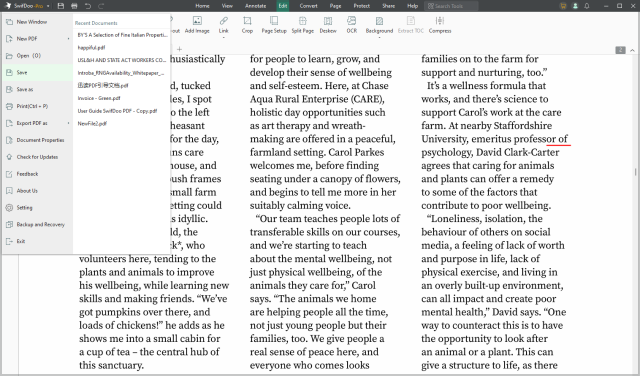Open the notifications bell icon

pyautogui.click(x=587, y=6)
